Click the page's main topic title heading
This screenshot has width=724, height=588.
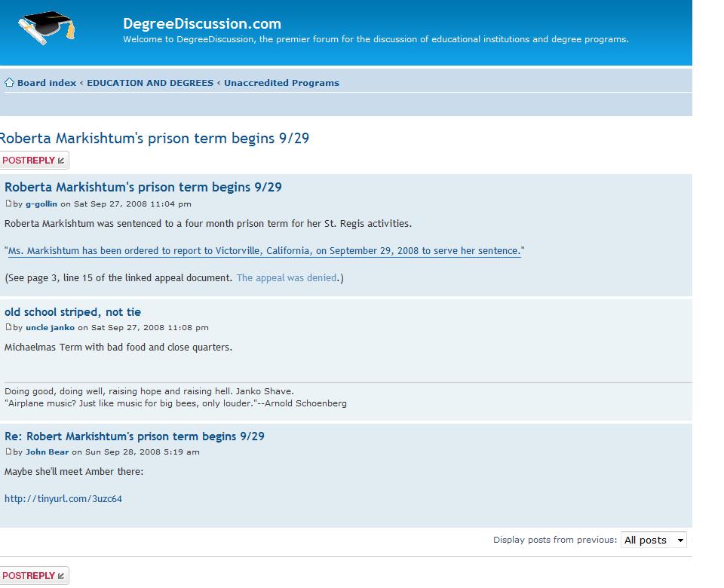[x=154, y=138]
